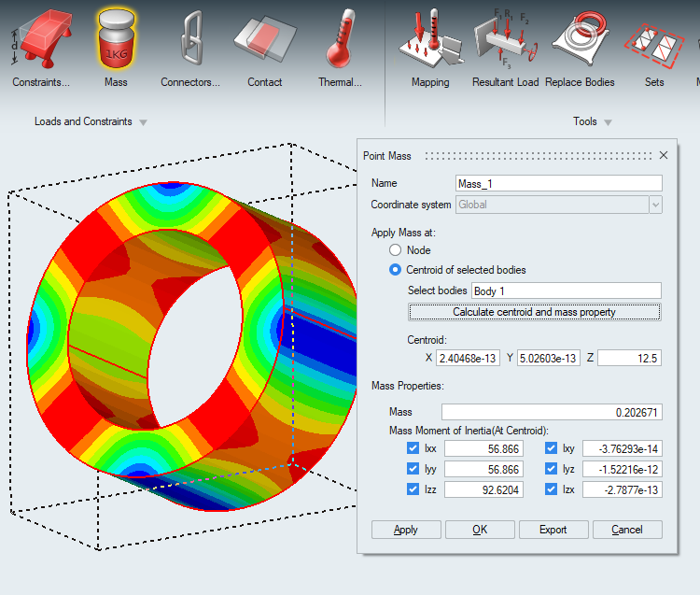Click the Iyz value field

pyautogui.click(x=623, y=469)
